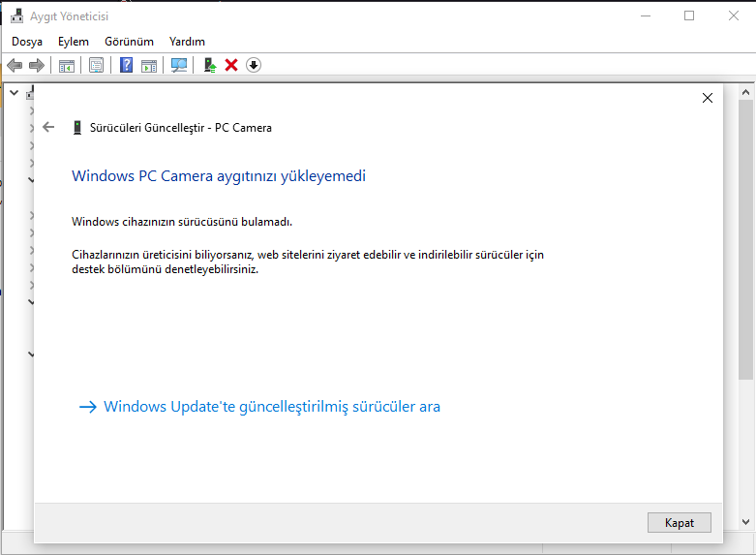
Task: Search Windows Update'te güncelleştirilmiş sürücüler ara link
Action: click(x=259, y=407)
